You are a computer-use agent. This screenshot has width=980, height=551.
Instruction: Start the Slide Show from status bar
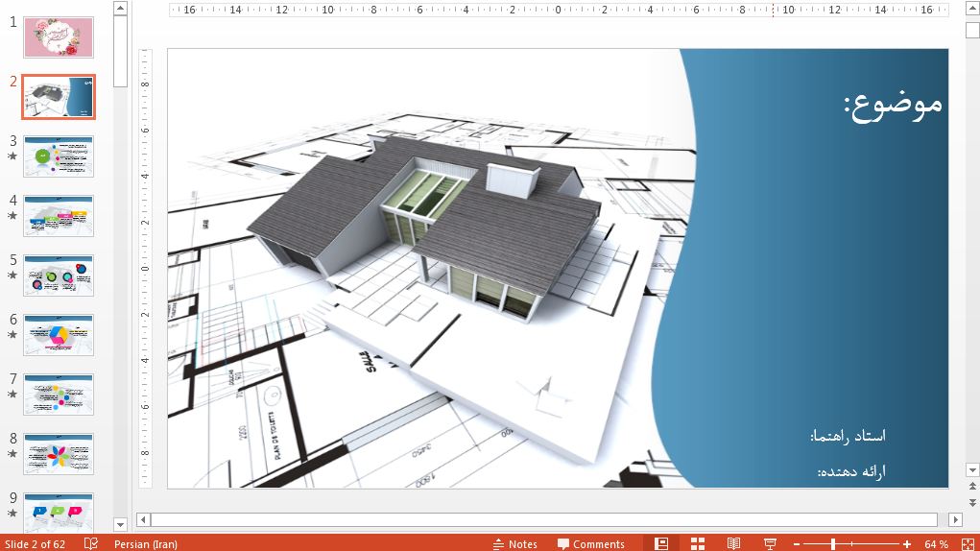770,543
